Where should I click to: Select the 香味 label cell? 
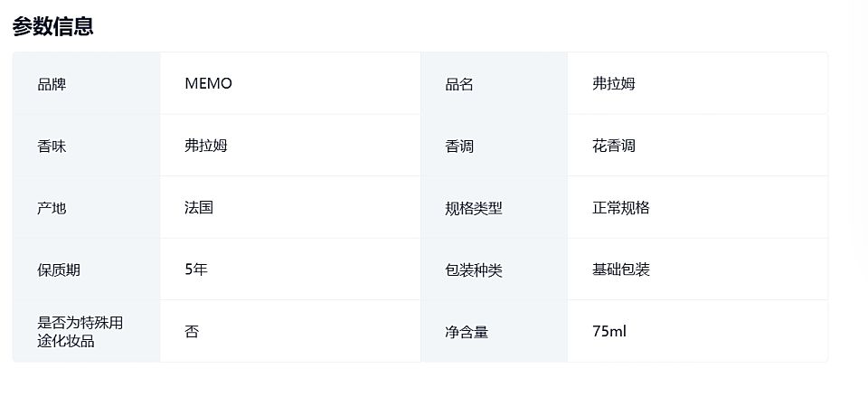[x=87, y=146]
